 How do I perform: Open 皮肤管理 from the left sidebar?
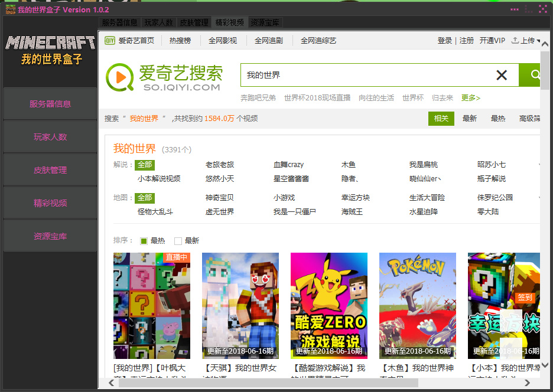pos(50,170)
